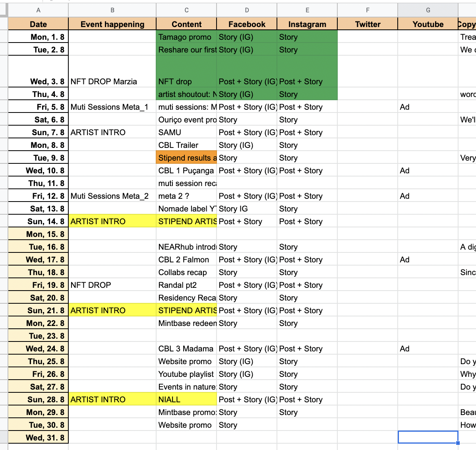
Task: Select the Mintbase promo cell
Action: (x=186, y=412)
